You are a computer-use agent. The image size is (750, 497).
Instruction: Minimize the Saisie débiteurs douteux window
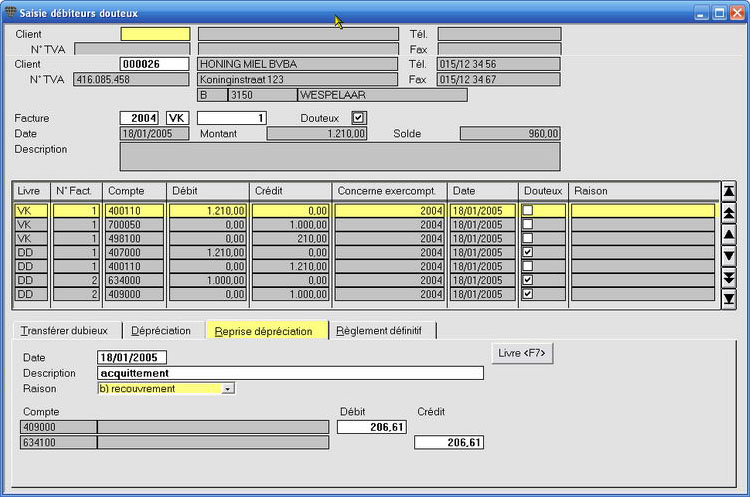coord(702,13)
